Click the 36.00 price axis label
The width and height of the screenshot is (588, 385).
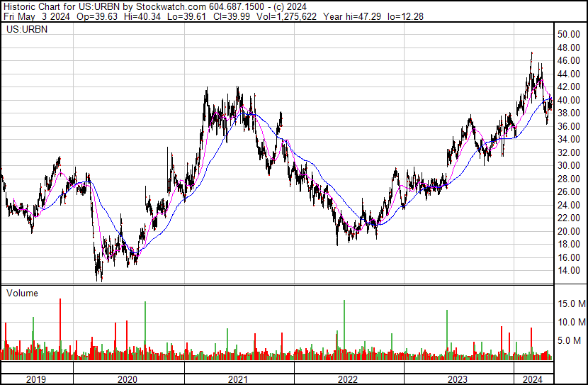coord(569,126)
